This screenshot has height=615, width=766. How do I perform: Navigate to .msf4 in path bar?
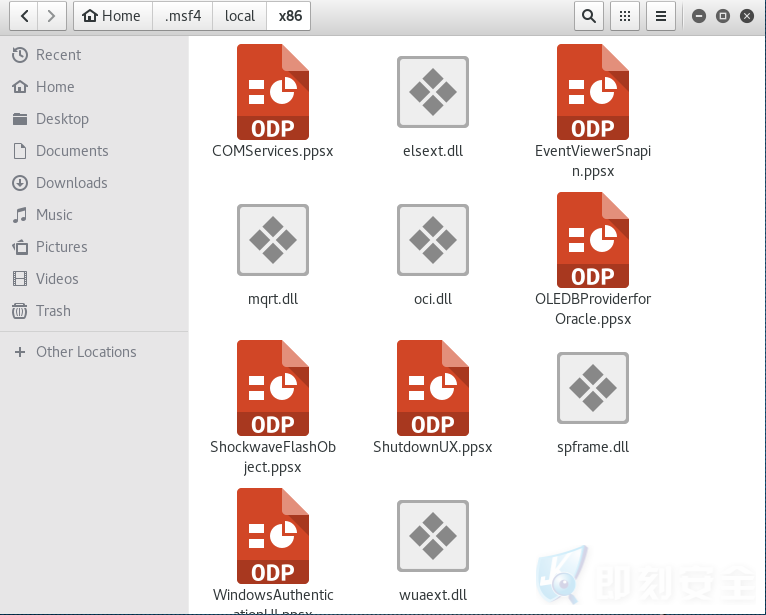183,16
